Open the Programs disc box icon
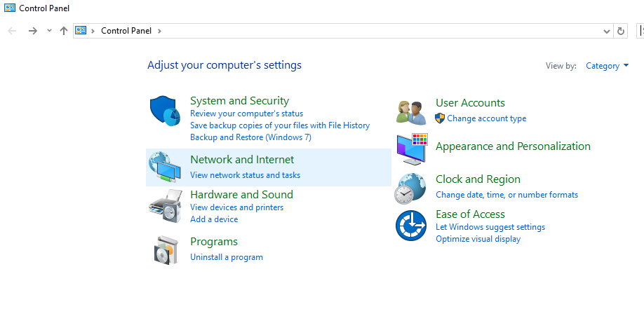Screen dimensions: 644x309 (x=167, y=250)
